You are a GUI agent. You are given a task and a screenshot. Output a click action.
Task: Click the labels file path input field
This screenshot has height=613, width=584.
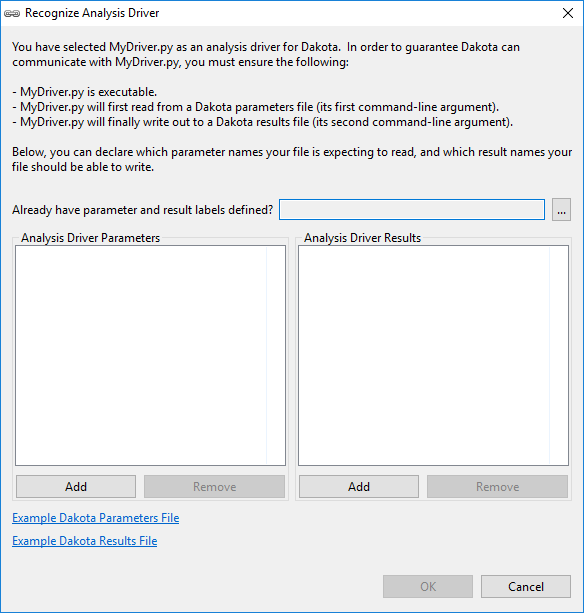tap(412, 210)
